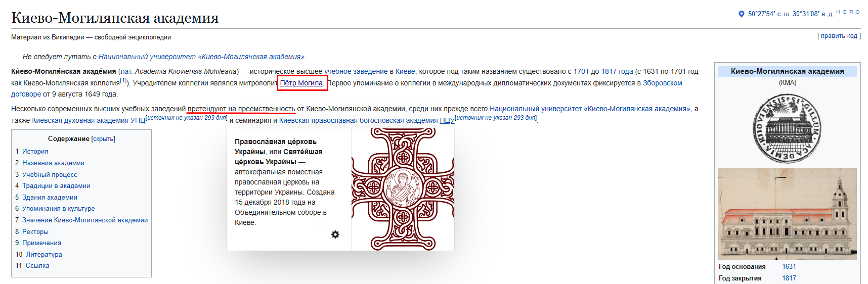
Task: Click the 'H' map link beside coordinates
Action: (838, 12)
